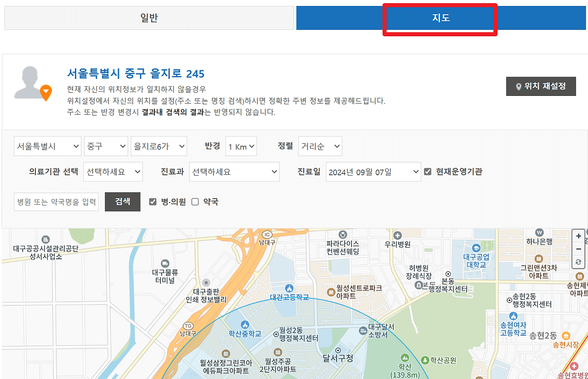Focus the hospital or pharmacy name search field

tap(57, 201)
